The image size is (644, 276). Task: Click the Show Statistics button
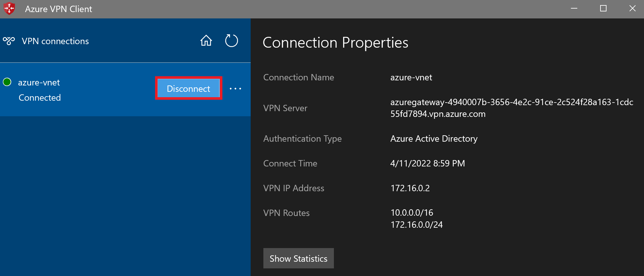click(x=298, y=258)
